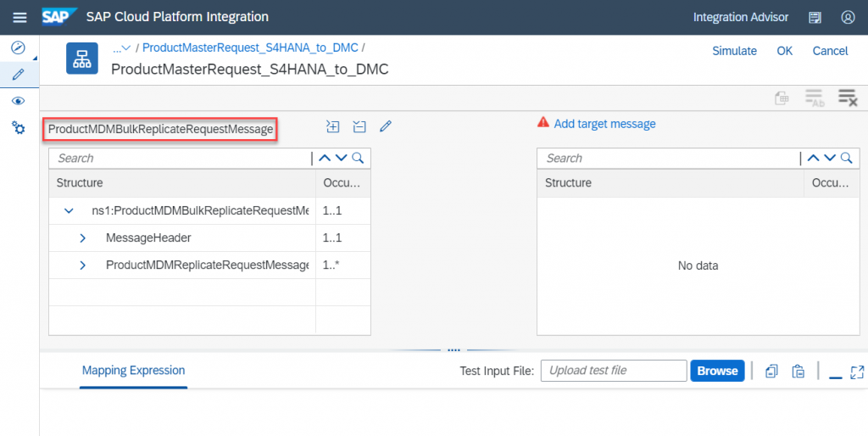Viewport: 868px width, 436px height.
Task: Open the Monitor eye icon in sidebar
Action: coord(19,101)
